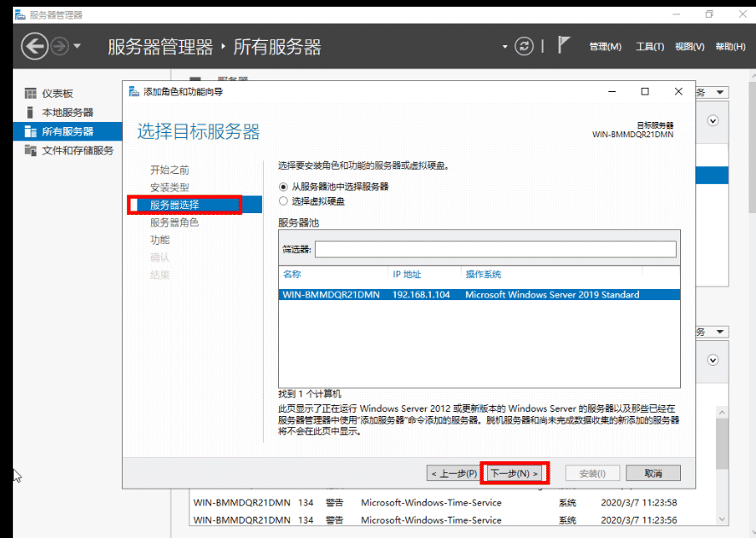Click the 筛选器 filter input field
This screenshot has height=538, width=756.
point(495,249)
